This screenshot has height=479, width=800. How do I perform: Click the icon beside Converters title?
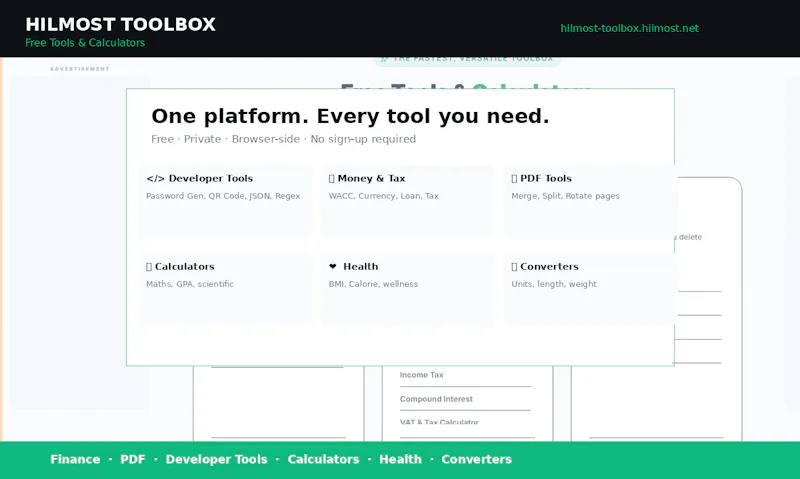[514, 267]
